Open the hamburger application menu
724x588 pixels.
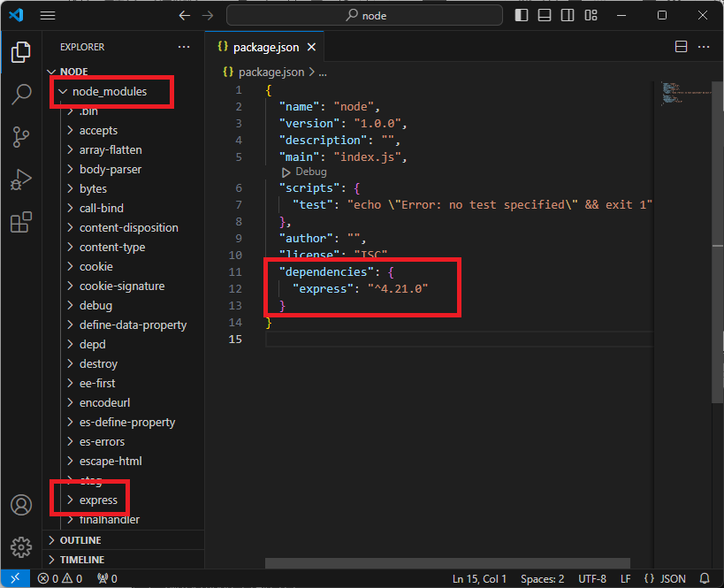point(48,16)
